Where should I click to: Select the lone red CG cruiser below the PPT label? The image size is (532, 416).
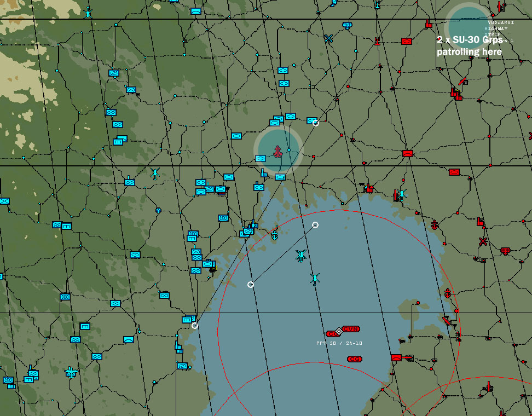tap(355, 359)
